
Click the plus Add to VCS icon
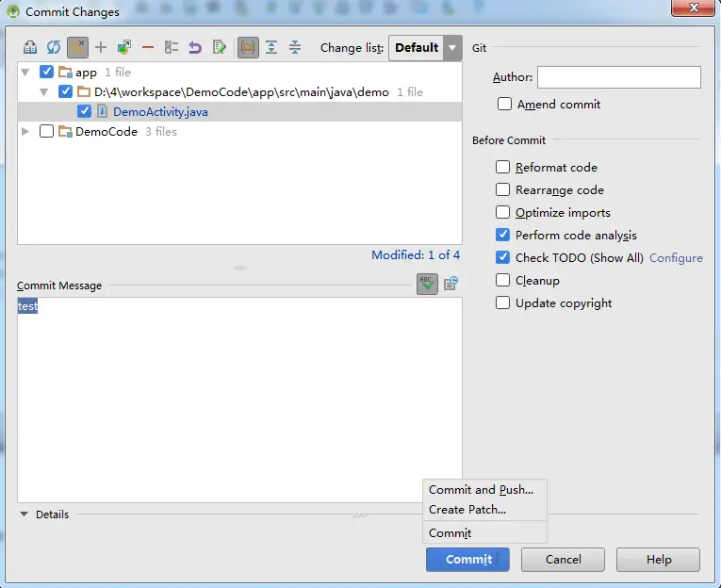(x=101, y=47)
